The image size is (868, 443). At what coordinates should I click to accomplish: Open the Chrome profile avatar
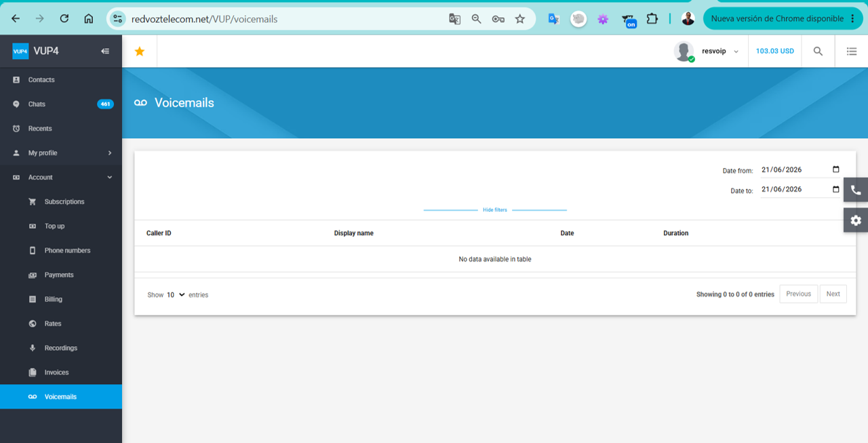[688, 19]
